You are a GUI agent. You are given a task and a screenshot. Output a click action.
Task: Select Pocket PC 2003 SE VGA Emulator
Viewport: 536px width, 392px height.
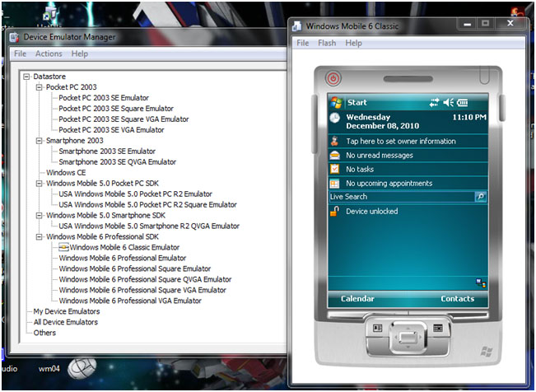click(x=111, y=130)
